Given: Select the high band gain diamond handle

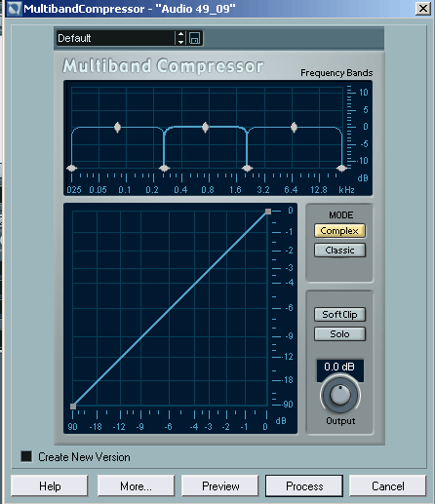Looking at the screenshot, I should pyautogui.click(x=294, y=127).
